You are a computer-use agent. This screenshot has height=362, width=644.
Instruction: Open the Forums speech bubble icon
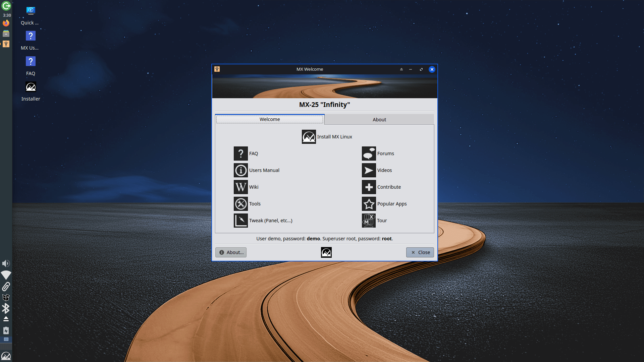tap(369, 154)
